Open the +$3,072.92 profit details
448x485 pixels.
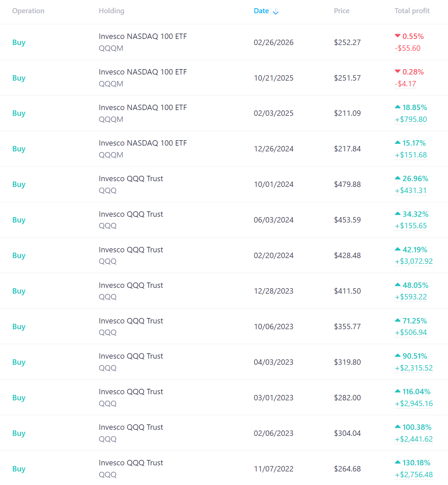tap(414, 261)
